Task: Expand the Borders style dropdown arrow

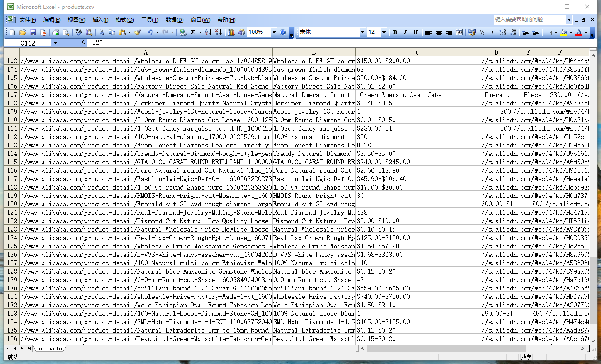Action: 556,32
